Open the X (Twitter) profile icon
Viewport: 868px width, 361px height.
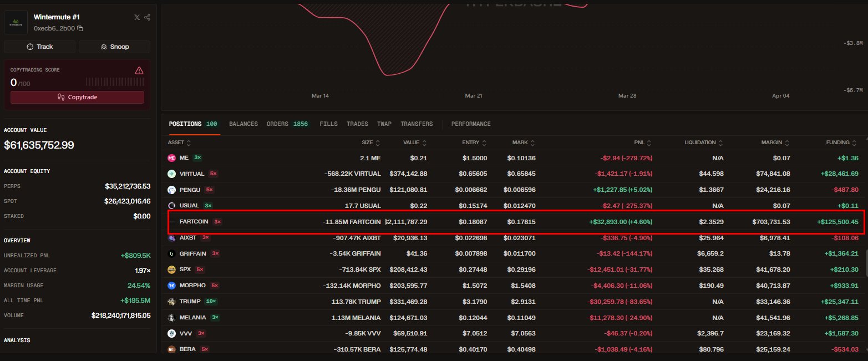pos(137,17)
